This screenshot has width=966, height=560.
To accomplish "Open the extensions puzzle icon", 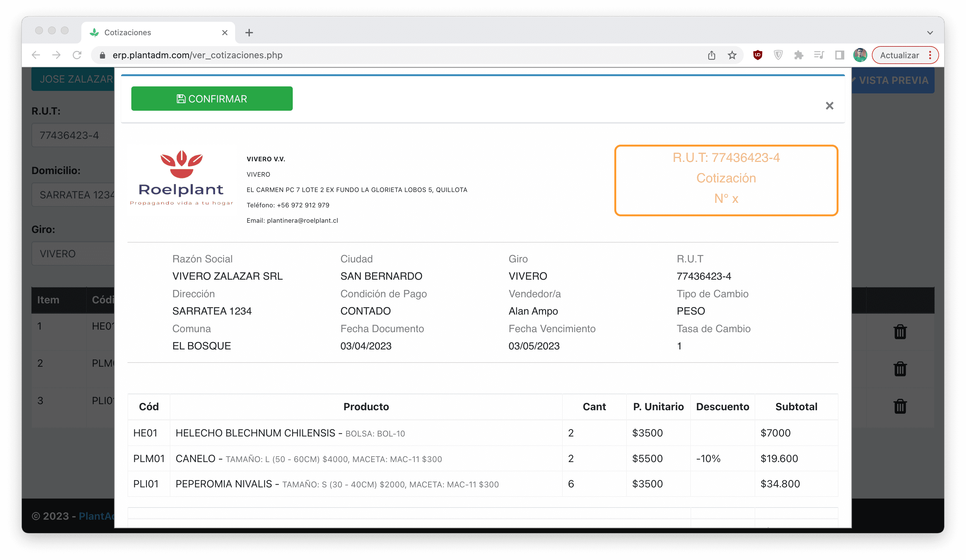I will click(798, 55).
